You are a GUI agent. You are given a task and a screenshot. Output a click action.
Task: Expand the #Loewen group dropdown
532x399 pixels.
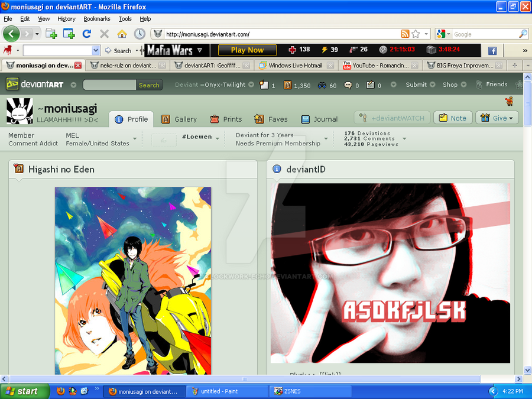(218, 138)
